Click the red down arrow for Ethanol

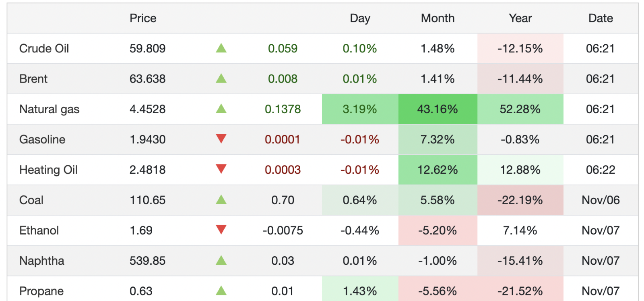click(221, 230)
